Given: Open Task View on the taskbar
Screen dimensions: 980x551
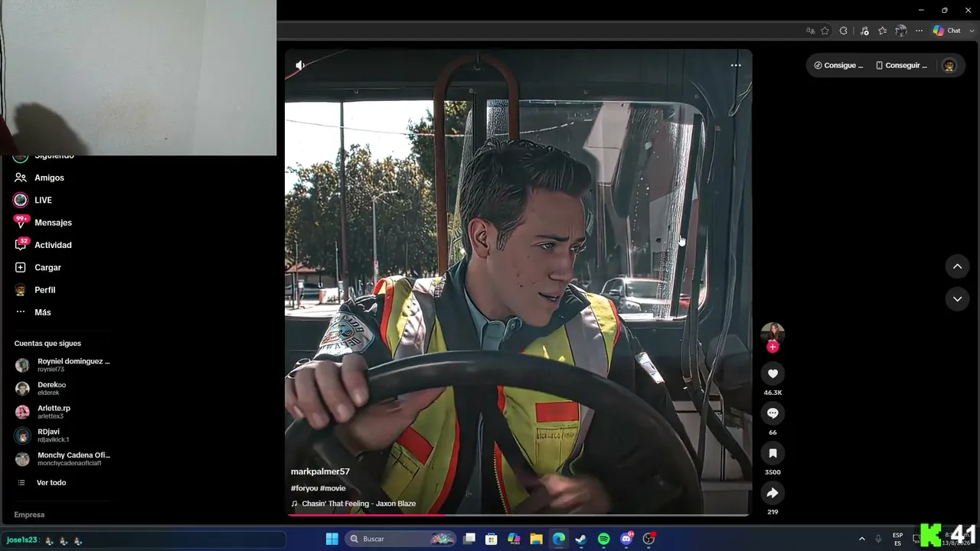Looking at the screenshot, I should pyautogui.click(x=469, y=539).
